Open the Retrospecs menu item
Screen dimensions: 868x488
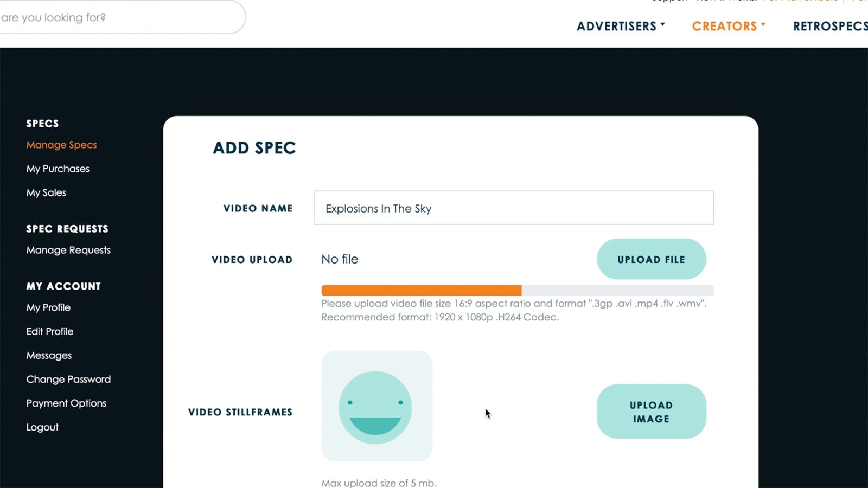(829, 26)
